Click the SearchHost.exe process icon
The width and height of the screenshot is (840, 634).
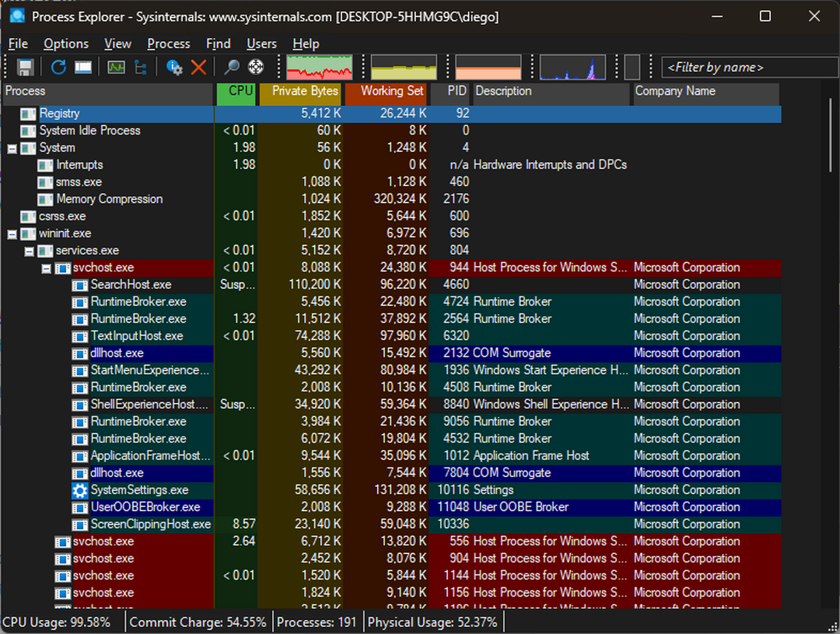tap(80, 285)
